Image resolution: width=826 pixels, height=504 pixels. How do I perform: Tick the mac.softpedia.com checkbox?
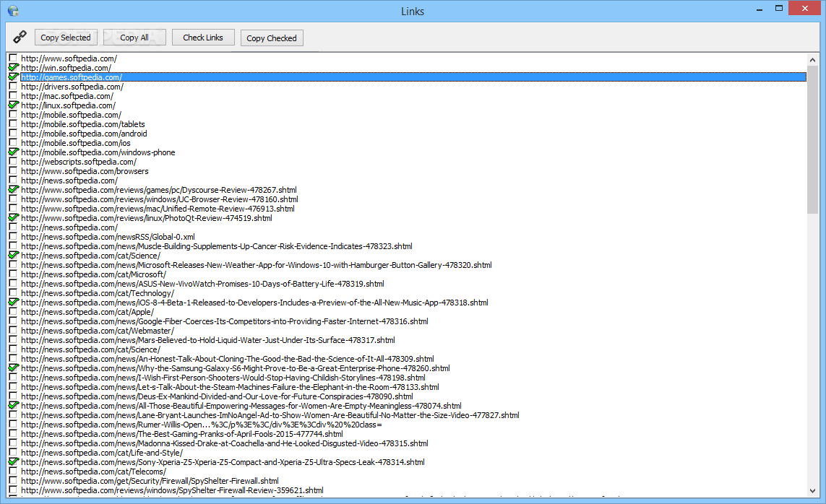(x=12, y=96)
